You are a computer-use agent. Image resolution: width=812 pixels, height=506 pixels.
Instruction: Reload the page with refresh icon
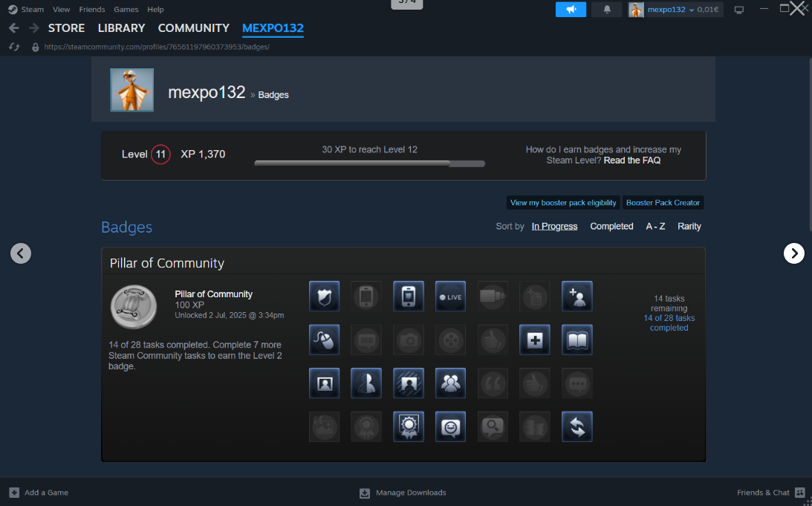[x=14, y=47]
